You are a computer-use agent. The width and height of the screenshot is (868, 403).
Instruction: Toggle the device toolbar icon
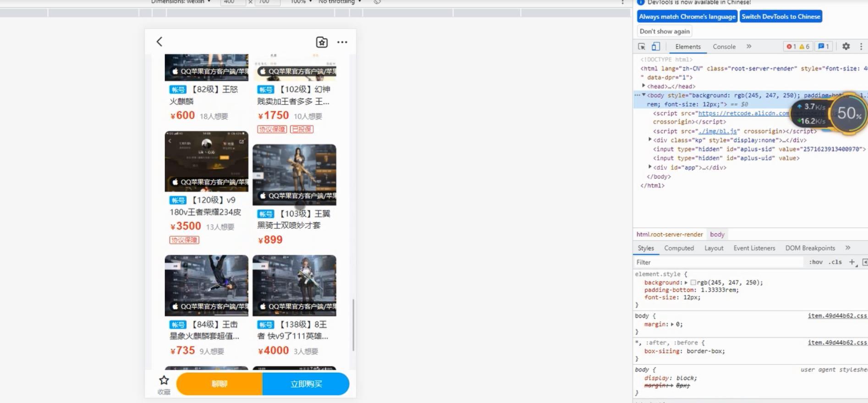coord(656,46)
